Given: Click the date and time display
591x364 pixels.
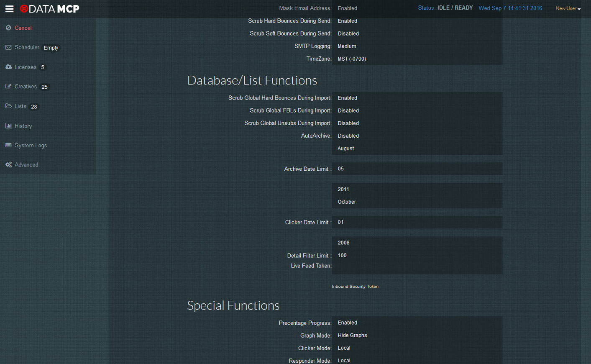Looking at the screenshot, I should 510,8.
